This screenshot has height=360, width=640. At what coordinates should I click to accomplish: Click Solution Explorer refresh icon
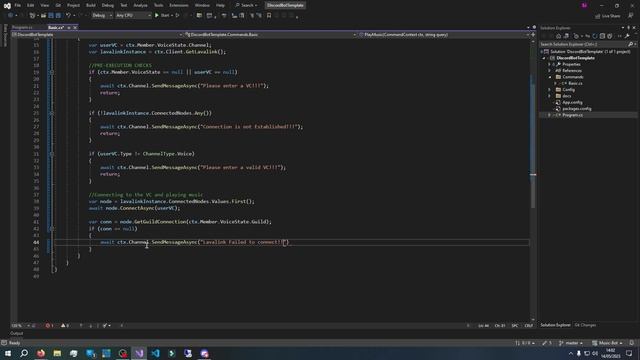coord(595,36)
